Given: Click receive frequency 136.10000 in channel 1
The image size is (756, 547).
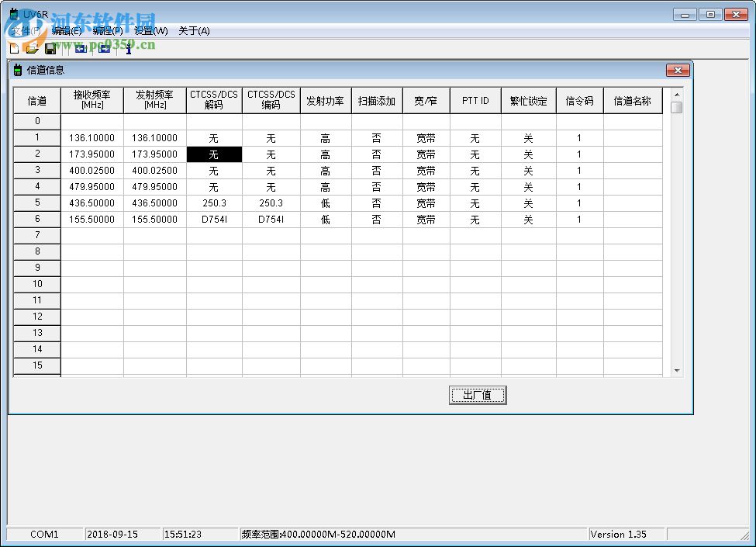Looking at the screenshot, I should coord(92,138).
